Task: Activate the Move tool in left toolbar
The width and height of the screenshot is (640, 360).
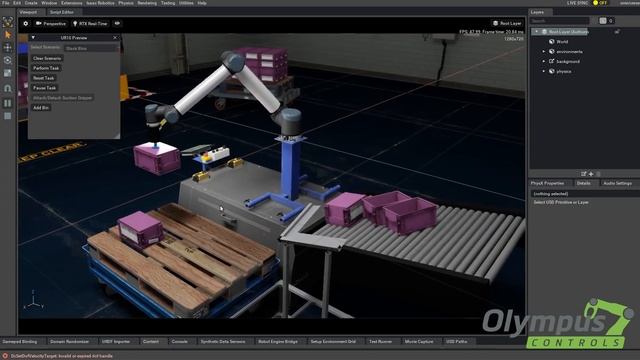Action: [8, 48]
